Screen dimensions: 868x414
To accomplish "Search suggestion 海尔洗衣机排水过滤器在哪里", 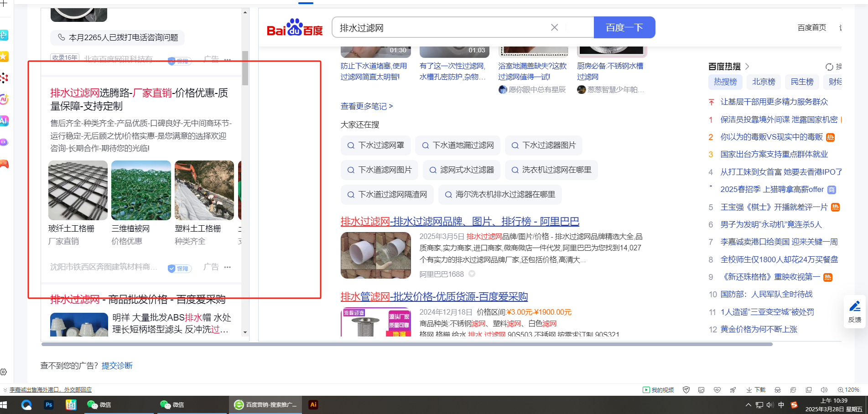I will pyautogui.click(x=500, y=195).
